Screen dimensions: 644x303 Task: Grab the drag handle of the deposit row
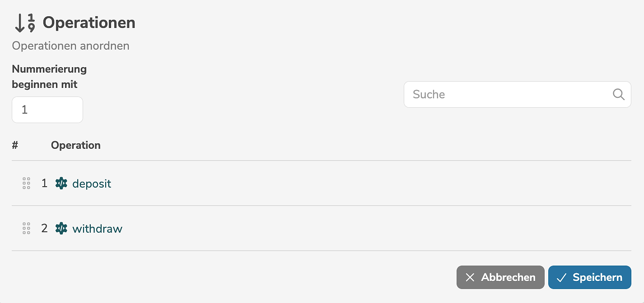point(26,184)
